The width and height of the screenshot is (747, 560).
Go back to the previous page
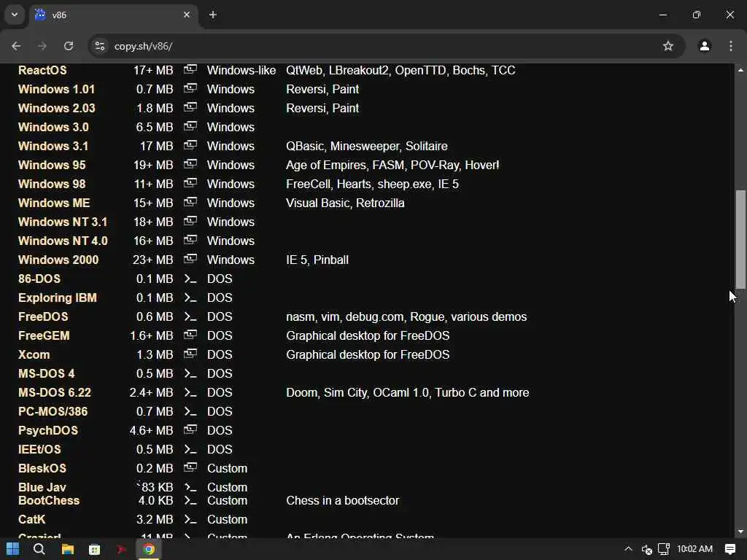(x=16, y=46)
